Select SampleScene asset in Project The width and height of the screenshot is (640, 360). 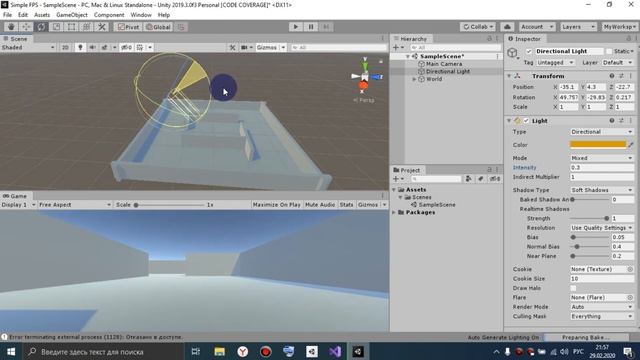point(437,205)
